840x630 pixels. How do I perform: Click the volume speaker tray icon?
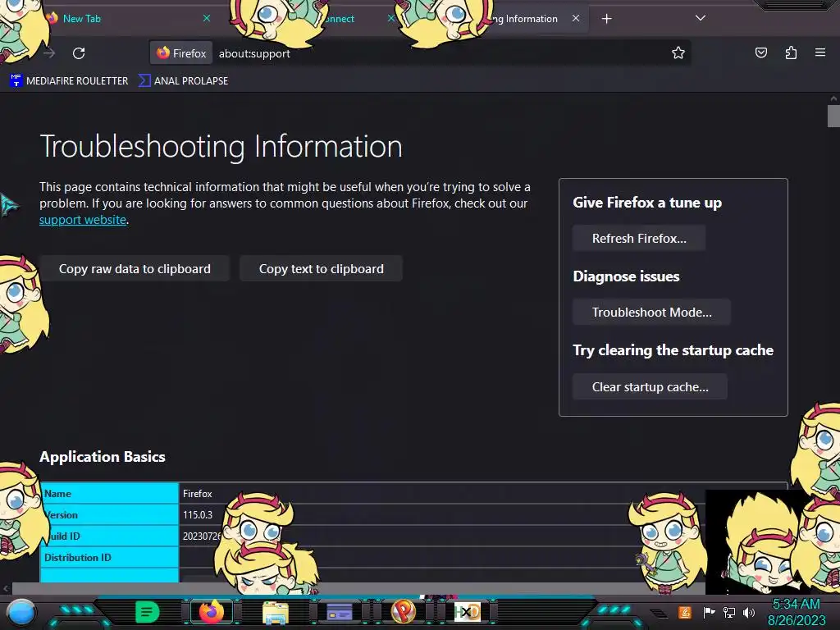(749, 612)
